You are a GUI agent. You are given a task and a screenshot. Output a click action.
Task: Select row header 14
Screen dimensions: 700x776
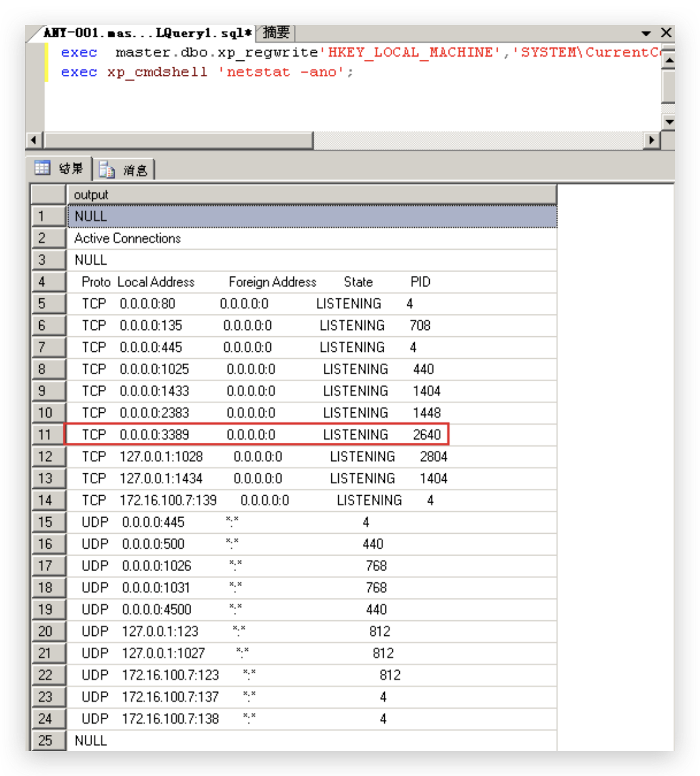pos(49,501)
